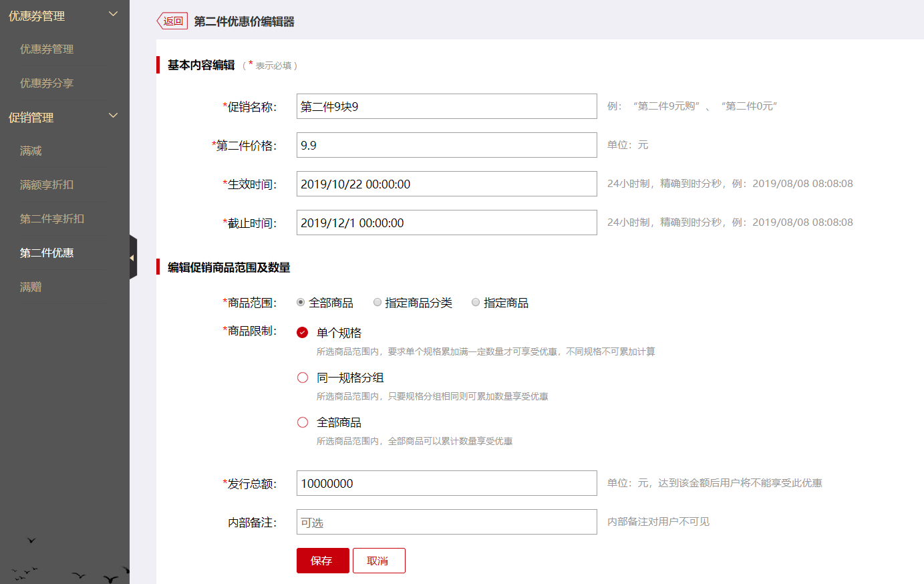924x584 pixels.
Task: Enable the 单个规格 restriction option
Action: (x=303, y=332)
